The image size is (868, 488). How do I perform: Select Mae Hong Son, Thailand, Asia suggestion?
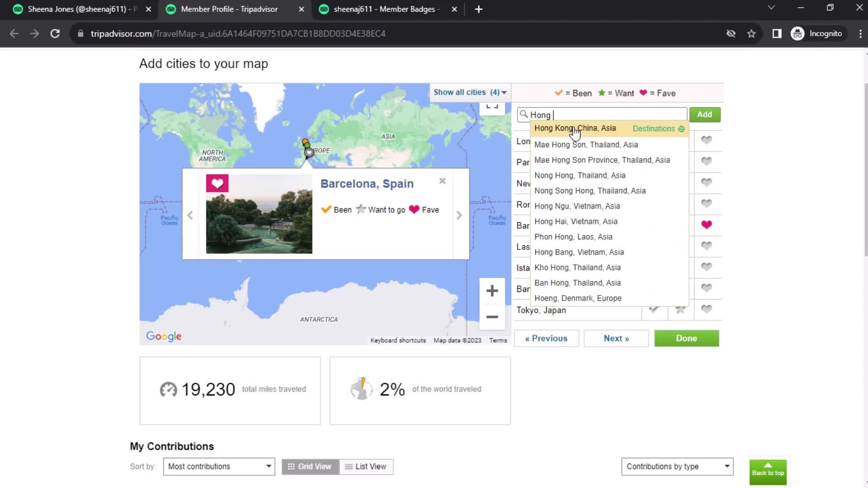coord(609,145)
